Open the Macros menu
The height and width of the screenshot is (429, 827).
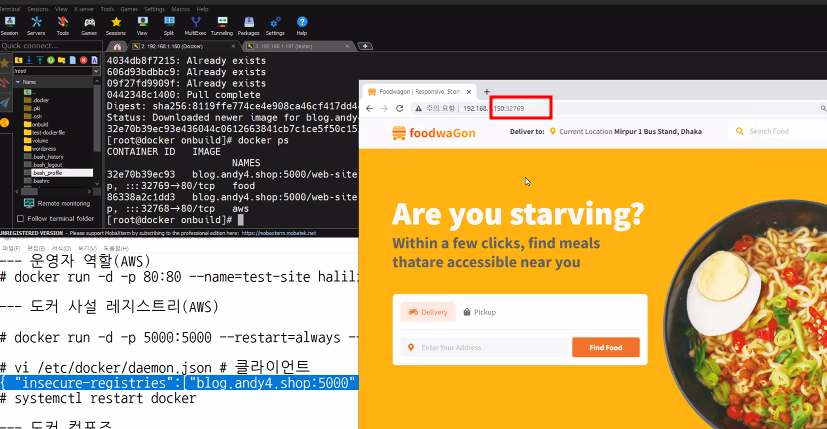click(180, 9)
